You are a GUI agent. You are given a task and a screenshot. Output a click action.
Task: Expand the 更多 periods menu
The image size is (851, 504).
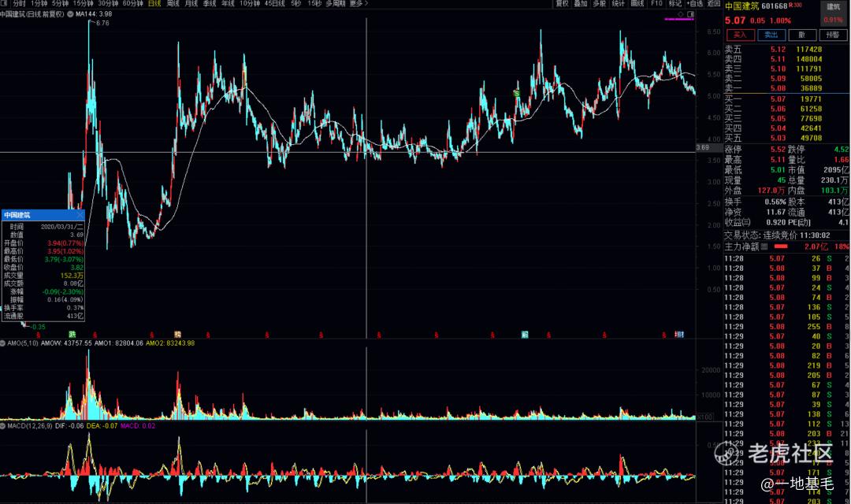tap(359, 3)
